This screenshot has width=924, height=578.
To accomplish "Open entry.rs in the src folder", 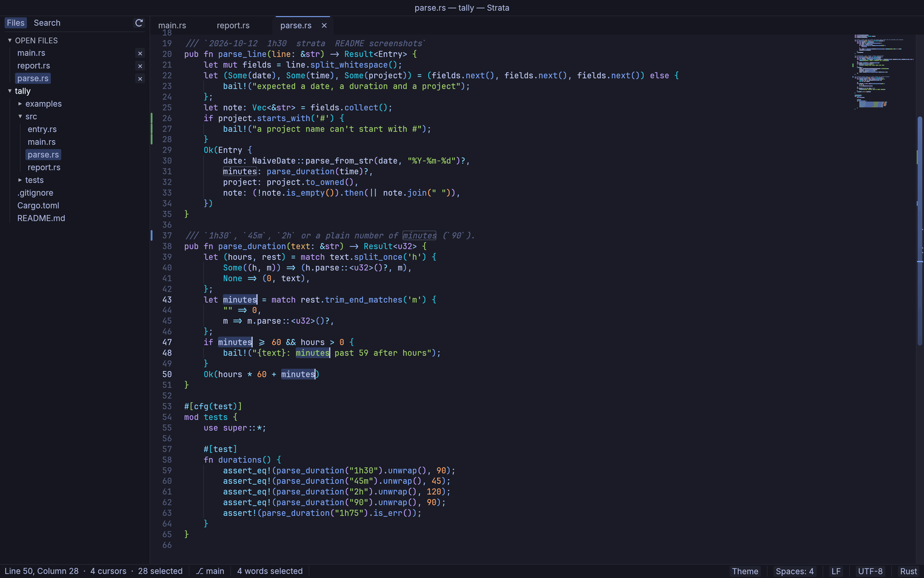I will pyautogui.click(x=42, y=129).
